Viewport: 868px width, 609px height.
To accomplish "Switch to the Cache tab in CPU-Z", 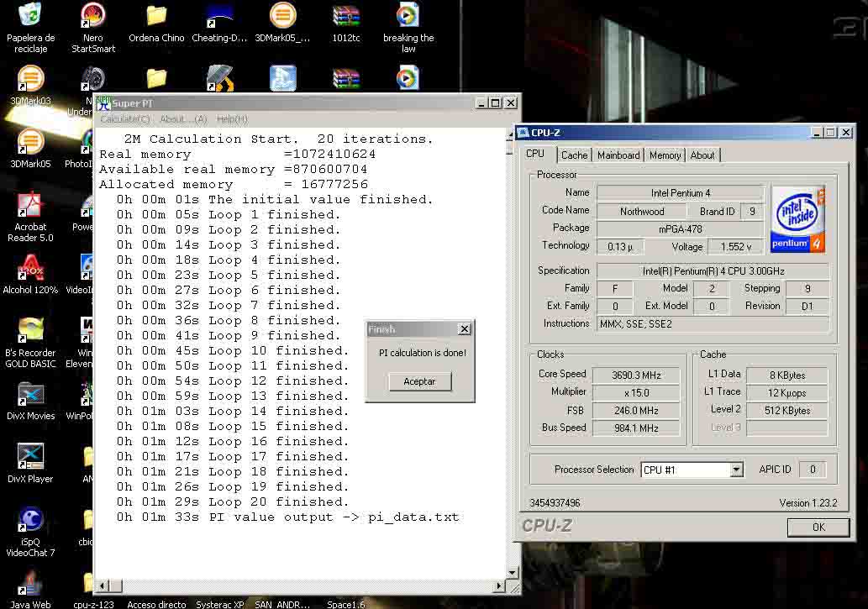I will pos(574,155).
